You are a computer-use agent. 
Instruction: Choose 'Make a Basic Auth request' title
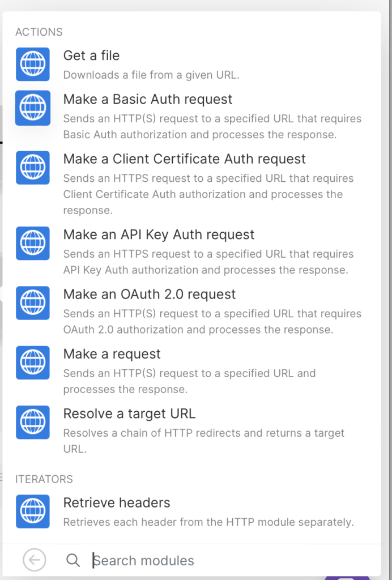pyautogui.click(x=148, y=99)
